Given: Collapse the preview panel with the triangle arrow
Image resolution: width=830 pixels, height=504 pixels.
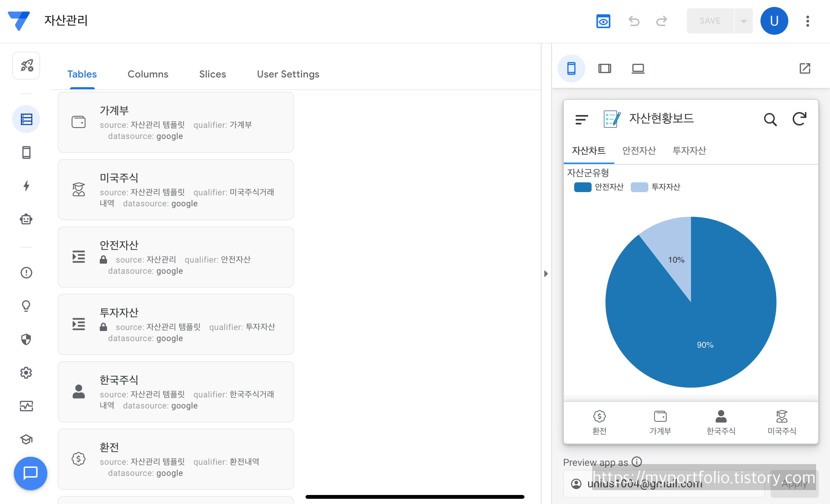Looking at the screenshot, I should click(x=546, y=274).
